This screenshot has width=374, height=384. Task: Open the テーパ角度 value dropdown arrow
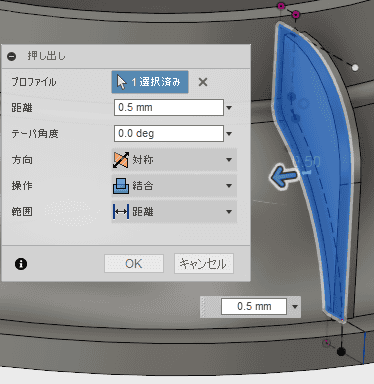(229, 134)
